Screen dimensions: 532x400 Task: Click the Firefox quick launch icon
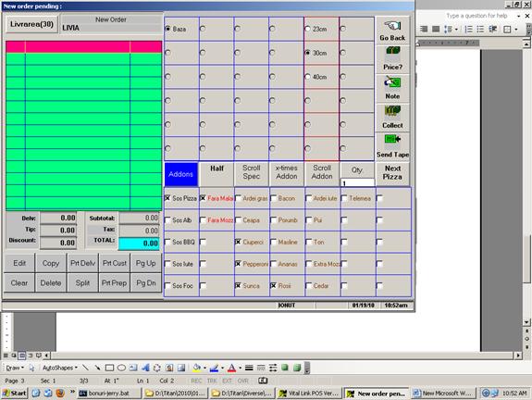coord(60,394)
